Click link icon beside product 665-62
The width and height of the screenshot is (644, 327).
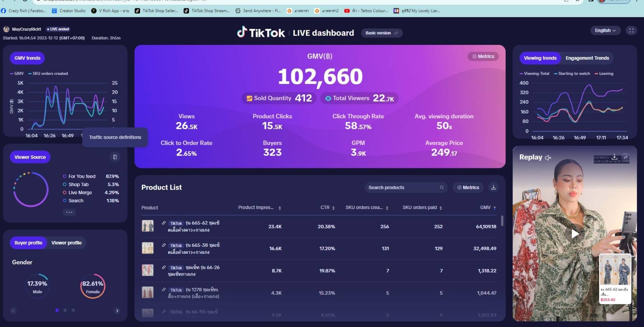pos(164,223)
